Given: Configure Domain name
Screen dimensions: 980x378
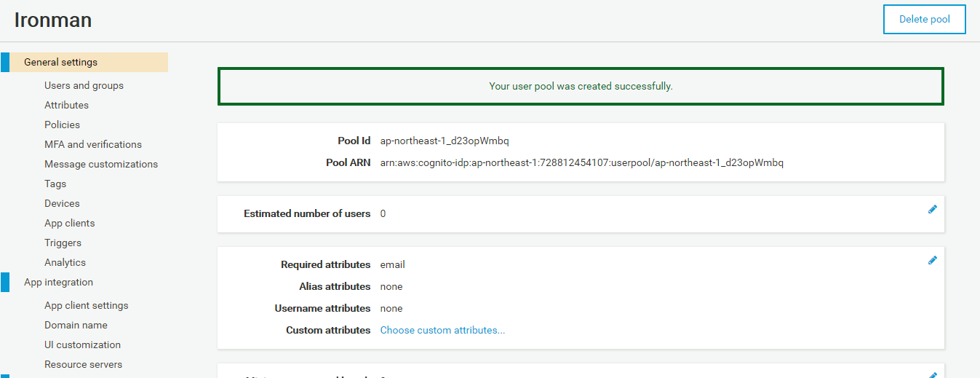Looking at the screenshot, I should [76, 325].
